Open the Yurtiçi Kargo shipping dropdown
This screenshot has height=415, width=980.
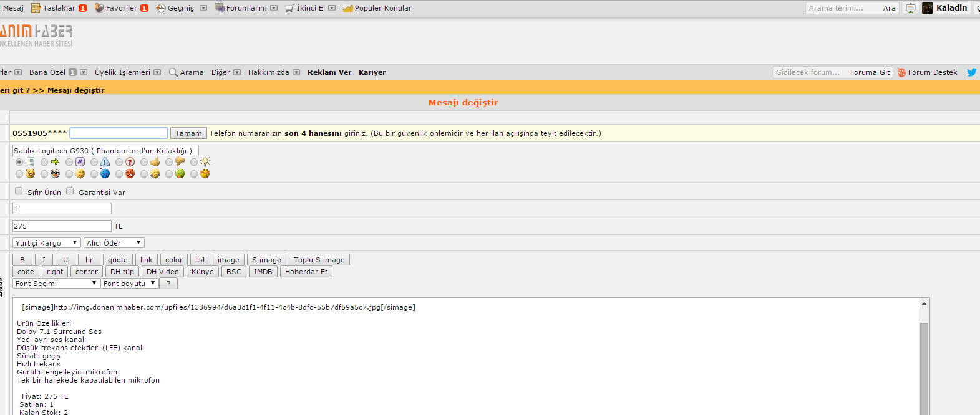pos(47,243)
